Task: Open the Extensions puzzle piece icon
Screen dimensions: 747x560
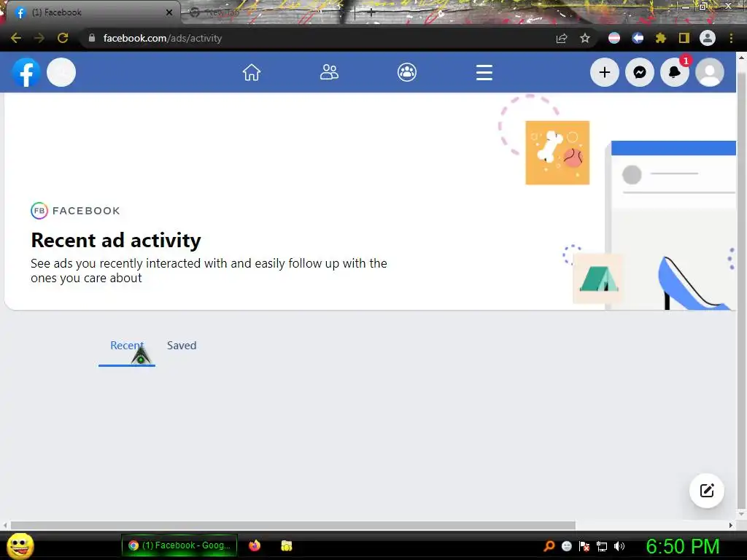Action: (660, 38)
